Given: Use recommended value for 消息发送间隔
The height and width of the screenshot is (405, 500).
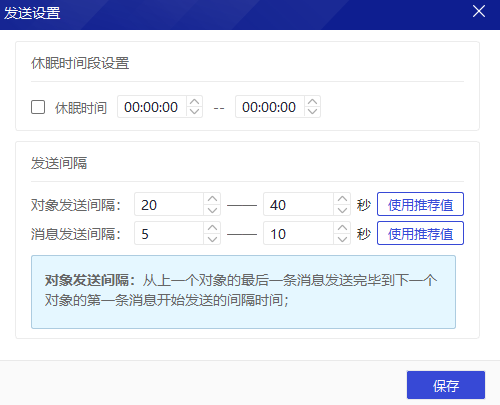Looking at the screenshot, I should click(420, 233).
